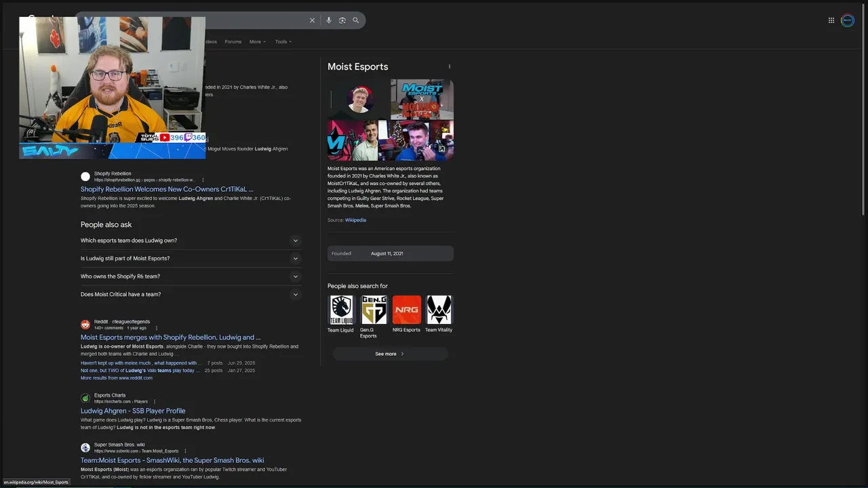
Task: Open 'Shopify Rebellion Welcomes New Co-Owners' result
Action: 167,190
